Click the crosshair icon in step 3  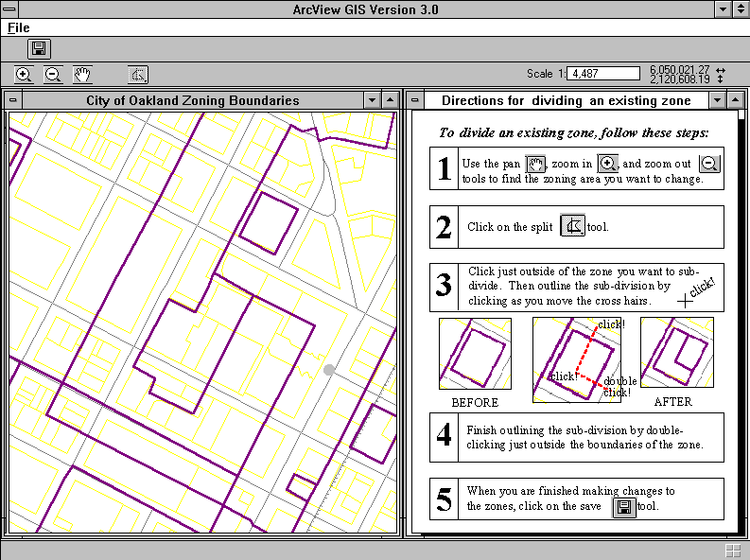[685, 301]
